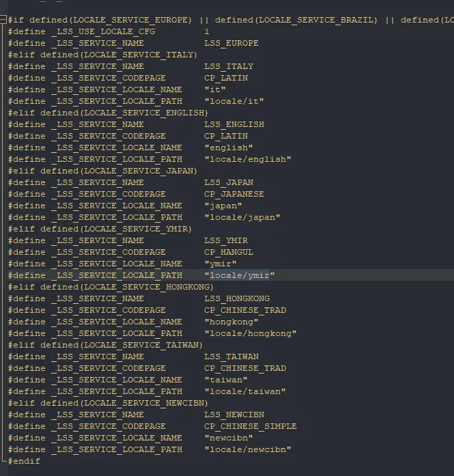The width and height of the screenshot is (454, 476).
Task: Click the LSS_HONGKONG value
Action: [x=236, y=298]
